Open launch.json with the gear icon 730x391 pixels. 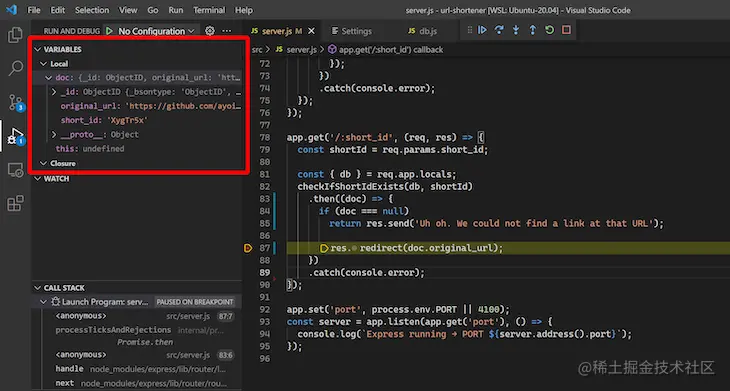point(210,31)
